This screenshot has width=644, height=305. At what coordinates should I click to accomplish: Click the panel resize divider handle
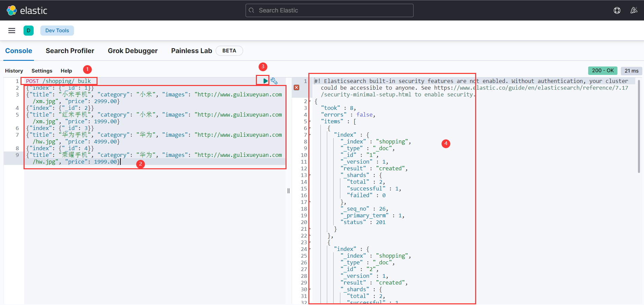click(289, 191)
